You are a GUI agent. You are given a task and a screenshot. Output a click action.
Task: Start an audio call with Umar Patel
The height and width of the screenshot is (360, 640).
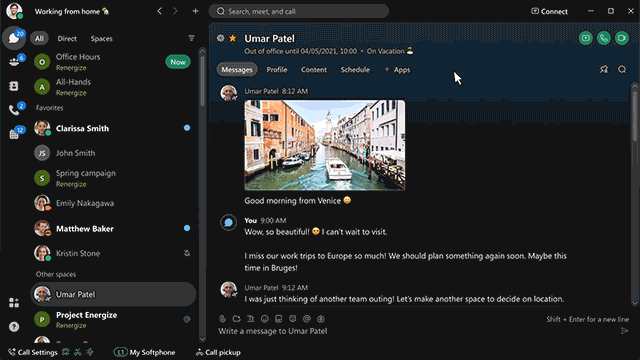(603, 38)
